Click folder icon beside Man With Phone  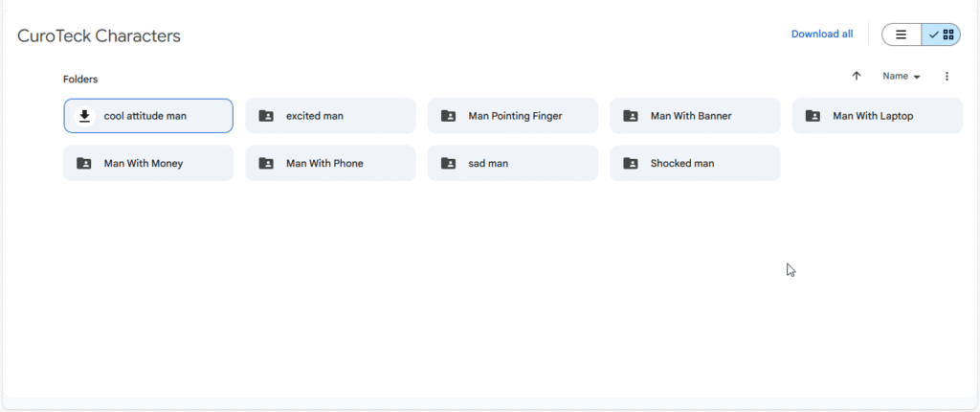click(x=266, y=163)
